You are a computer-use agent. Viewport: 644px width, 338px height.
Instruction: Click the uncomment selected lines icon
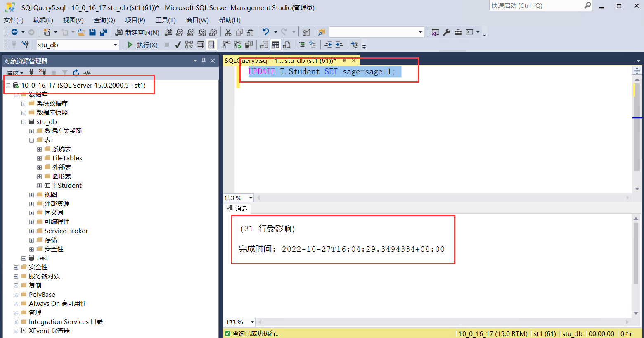pos(313,45)
